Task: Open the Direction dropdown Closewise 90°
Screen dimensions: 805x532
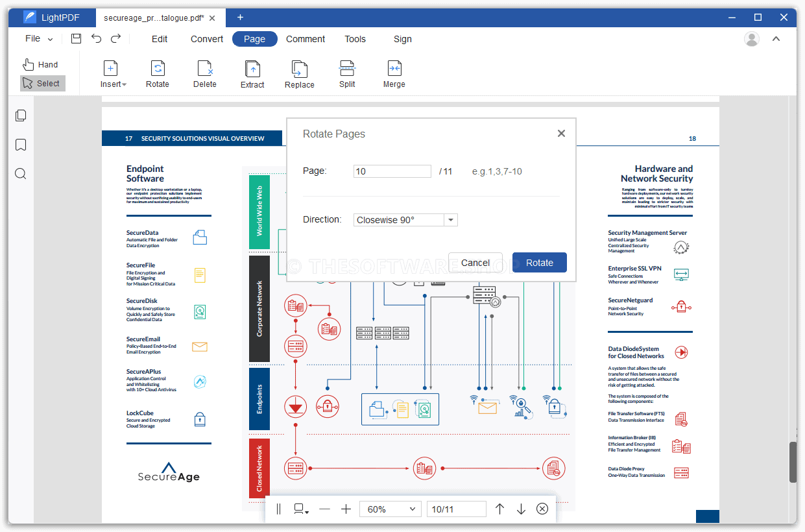Action: (x=405, y=220)
